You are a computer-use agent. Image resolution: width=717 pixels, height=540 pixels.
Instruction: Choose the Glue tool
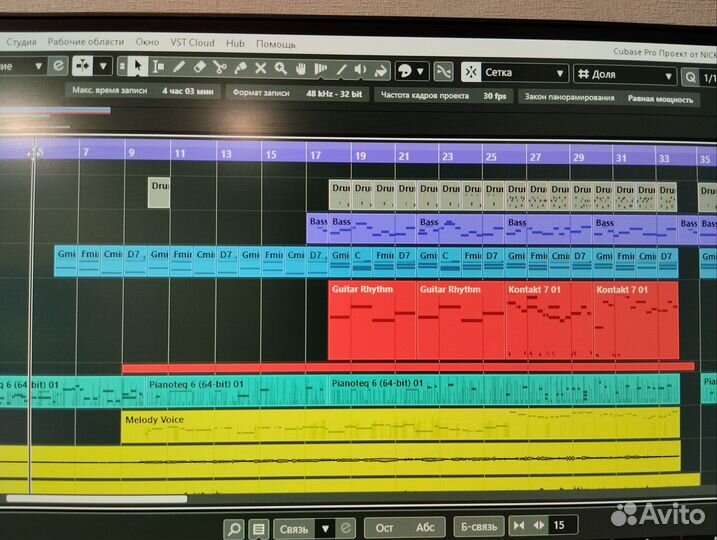240,68
